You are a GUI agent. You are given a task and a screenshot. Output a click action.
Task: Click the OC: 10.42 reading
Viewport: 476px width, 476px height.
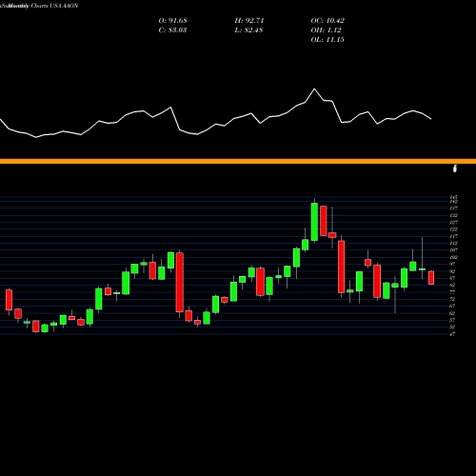click(x=327, y=21)
